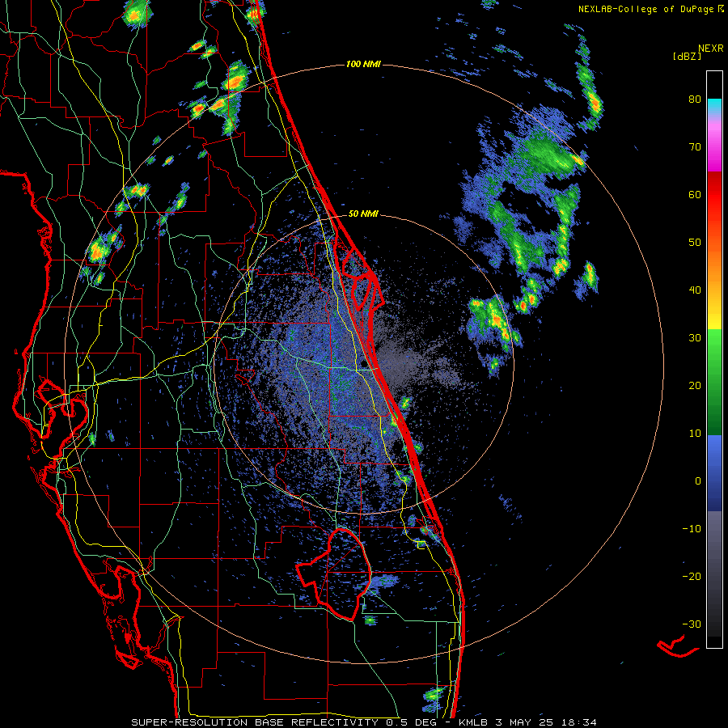The height and width of the screenshot is (728, 728).
Task: Click the 20 value on dBZ scale
Action: [x=695, y=385]
